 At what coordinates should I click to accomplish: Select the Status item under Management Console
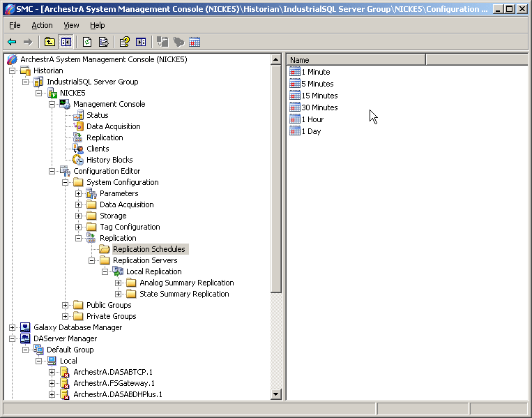[x=98, y=115]
